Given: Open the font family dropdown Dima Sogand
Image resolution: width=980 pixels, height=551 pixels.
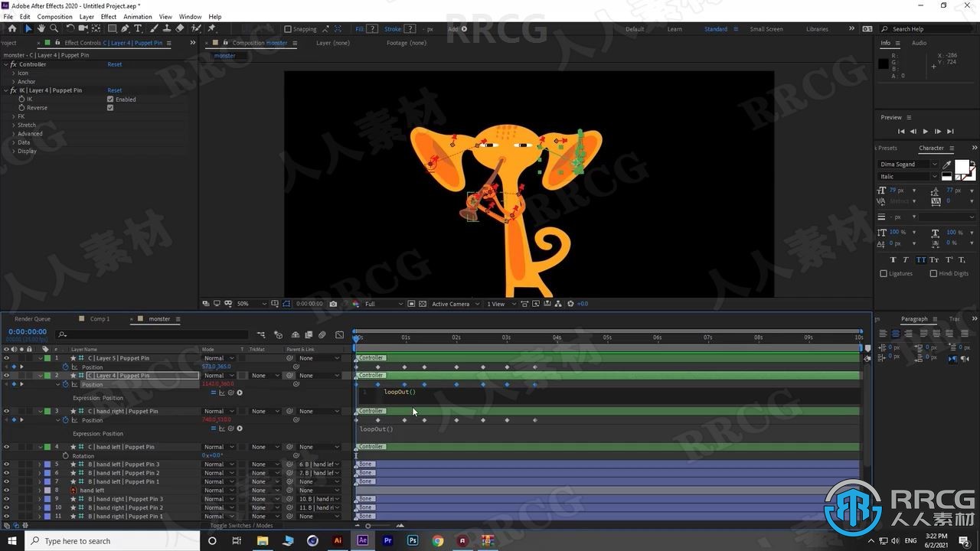Looking at the screenshot, I should point(908,165).
